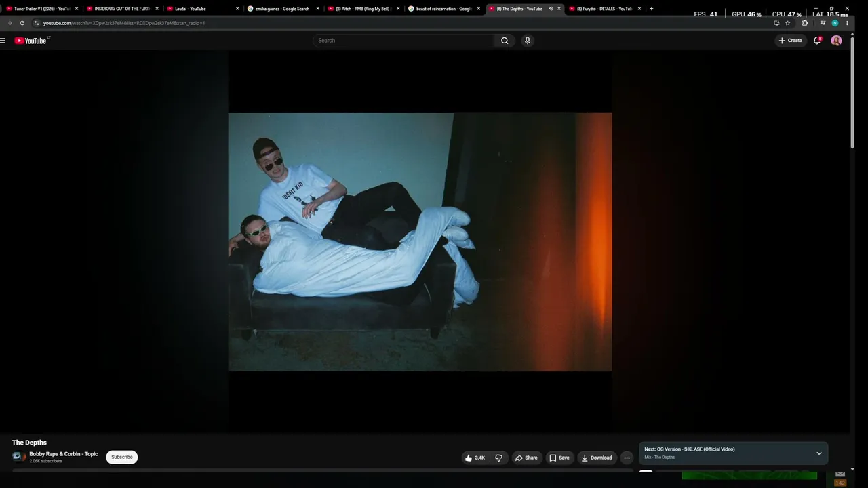Subscribe to Bobby Raps & Corbin channel
The width and height of the screenshot is (868, 488).
point(122,457)
